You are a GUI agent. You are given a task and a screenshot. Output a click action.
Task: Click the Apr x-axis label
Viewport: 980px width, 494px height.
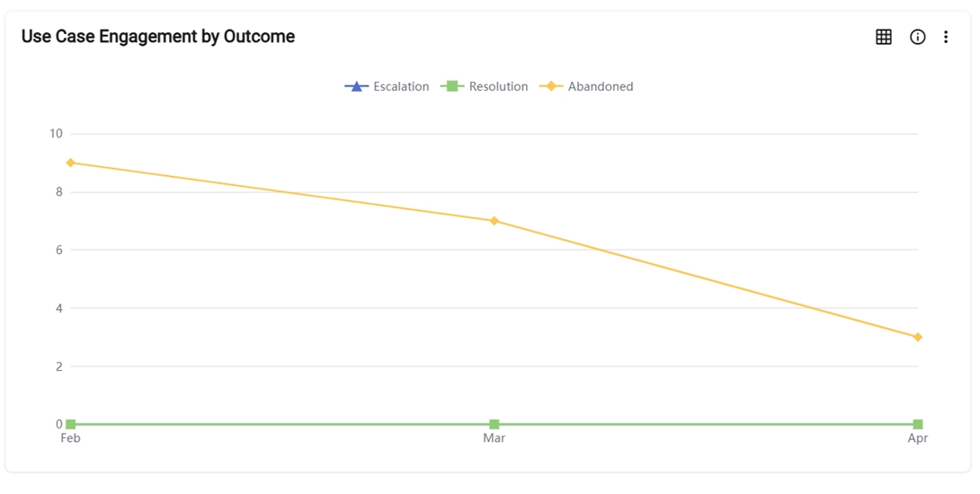tap(917, 438)
